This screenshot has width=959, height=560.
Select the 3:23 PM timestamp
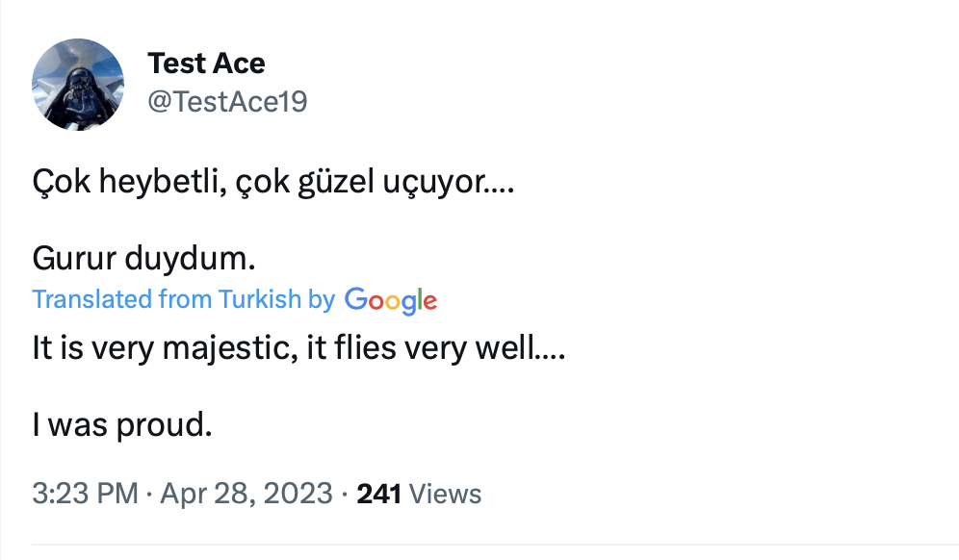click(x=86, y=495)
